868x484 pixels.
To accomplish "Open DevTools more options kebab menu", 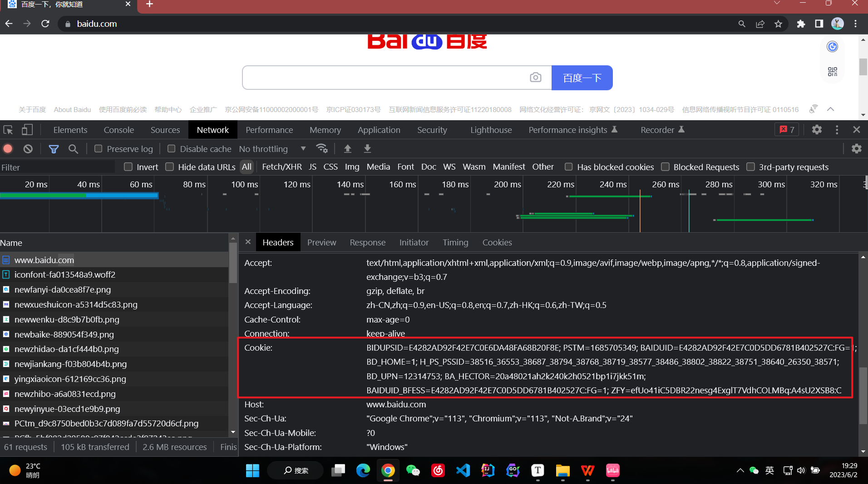I will (x=837, y=130).
